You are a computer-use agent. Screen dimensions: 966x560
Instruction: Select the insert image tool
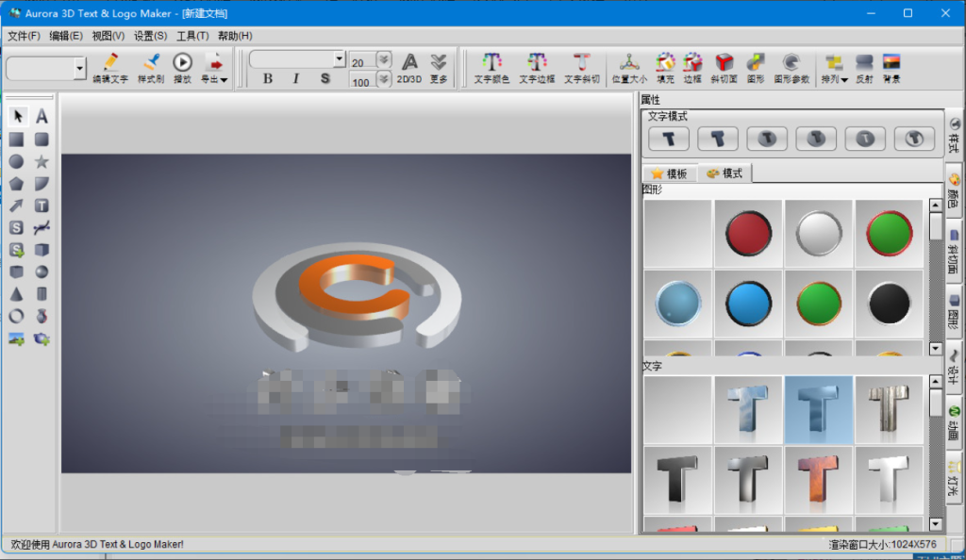pos(17,339)
